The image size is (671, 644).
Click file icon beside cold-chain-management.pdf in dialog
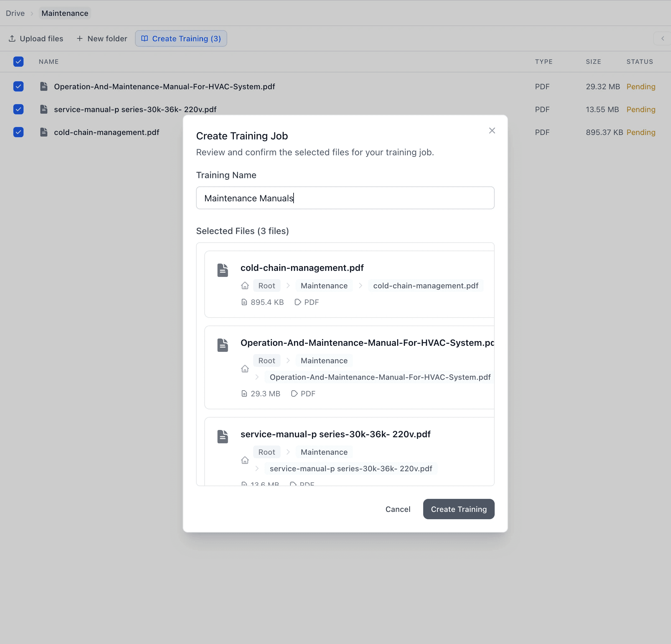pos(222,270)
